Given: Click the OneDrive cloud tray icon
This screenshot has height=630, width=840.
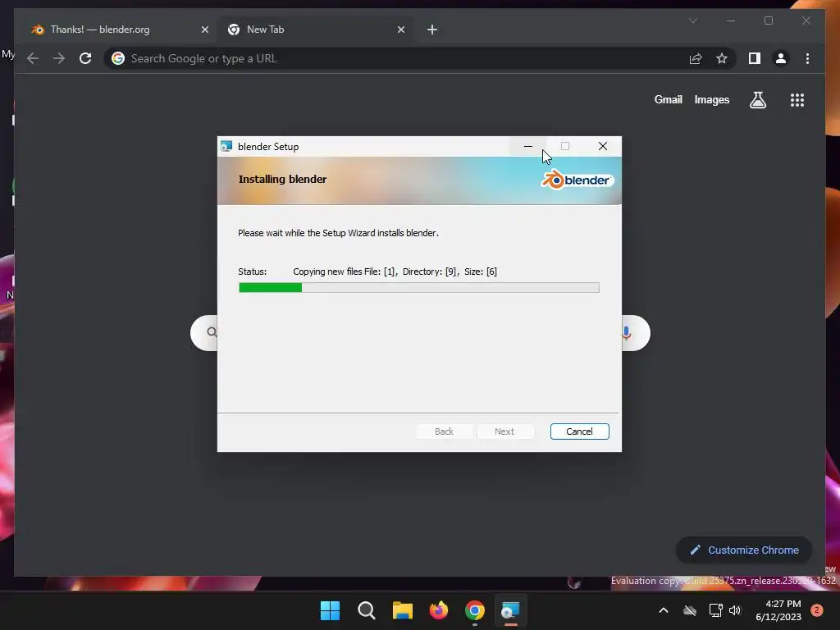Looking at the screenshot, I should click(x=690, y=610).
